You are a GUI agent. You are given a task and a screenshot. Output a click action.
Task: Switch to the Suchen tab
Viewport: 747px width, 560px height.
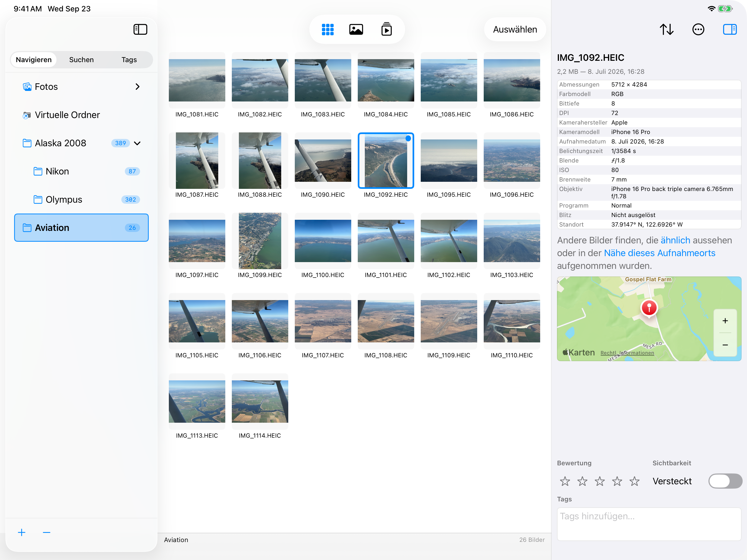coord(81,60)
